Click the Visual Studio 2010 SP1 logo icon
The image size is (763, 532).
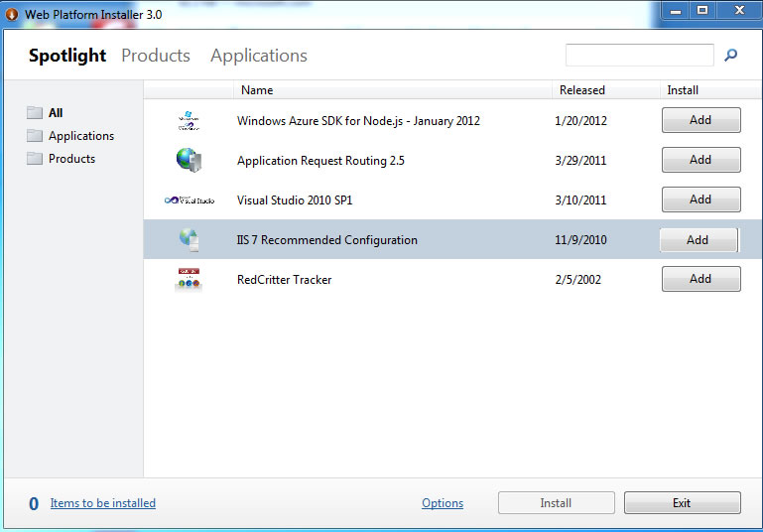click(190, 200)
